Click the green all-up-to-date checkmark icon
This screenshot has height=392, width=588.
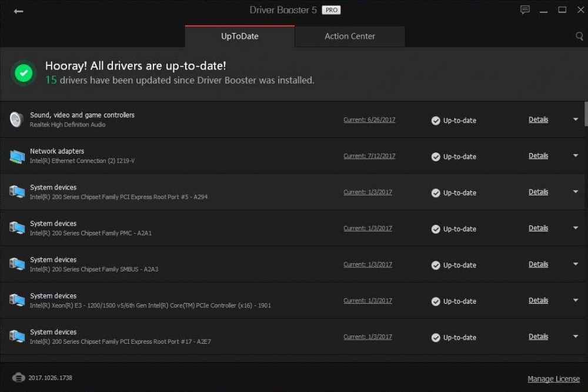(24, 73)
